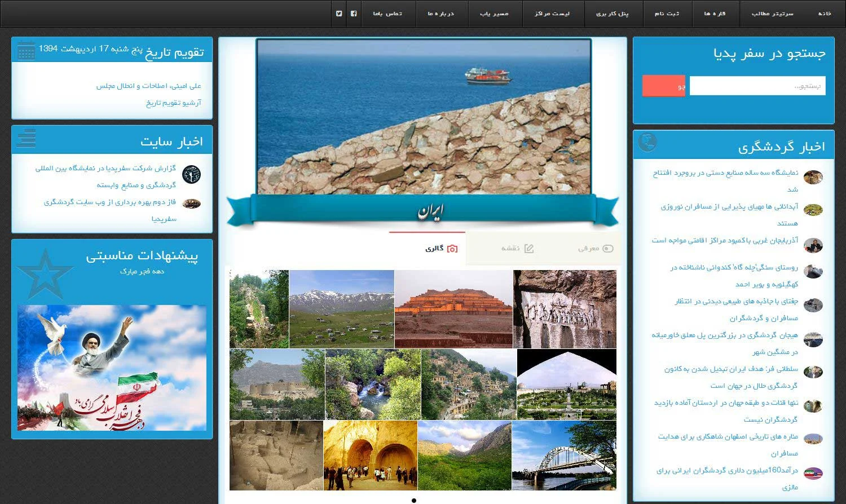Click the round thumbnail beside نمایشگاه سه ساله صنایع دستی
The height and width of the screenshot is (504, 846).
813,177
